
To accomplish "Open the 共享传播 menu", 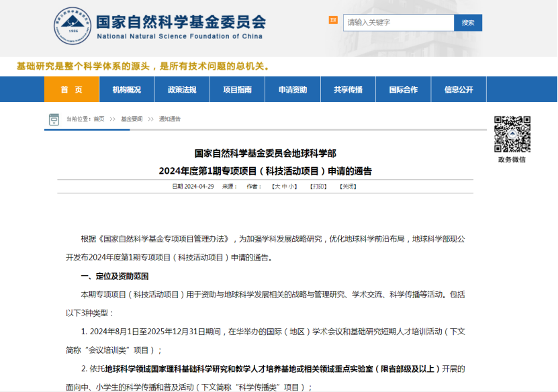I will tap(348, 89).
